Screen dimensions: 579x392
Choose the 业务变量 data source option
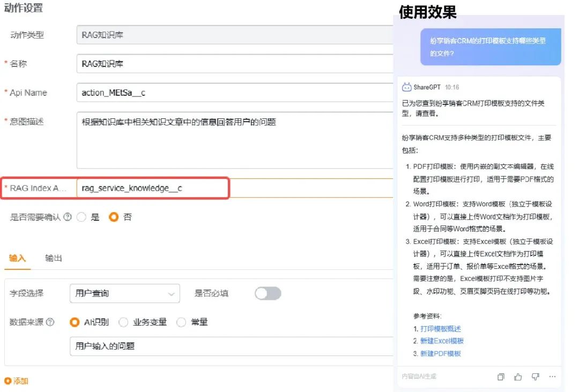[x=123, y=322]
